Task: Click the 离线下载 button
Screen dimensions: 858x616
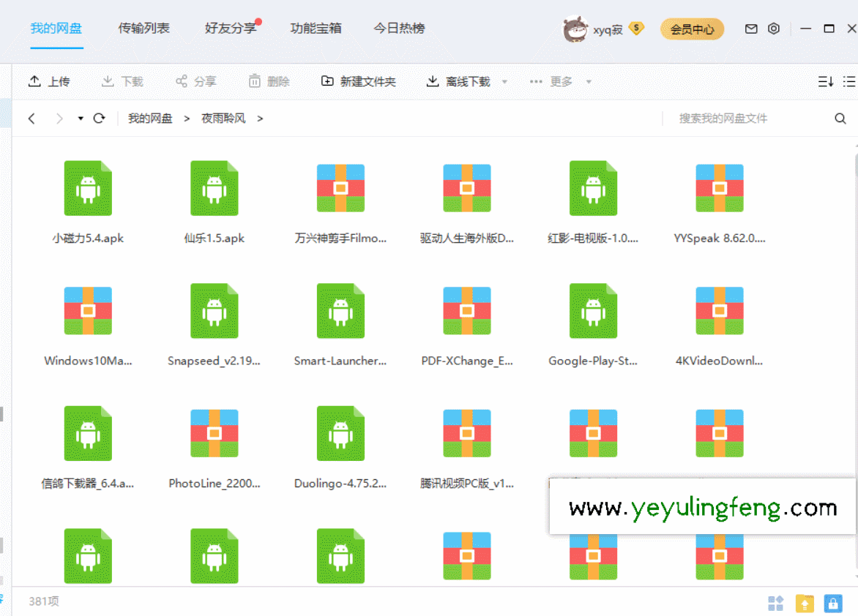Action: pos(458,81)
